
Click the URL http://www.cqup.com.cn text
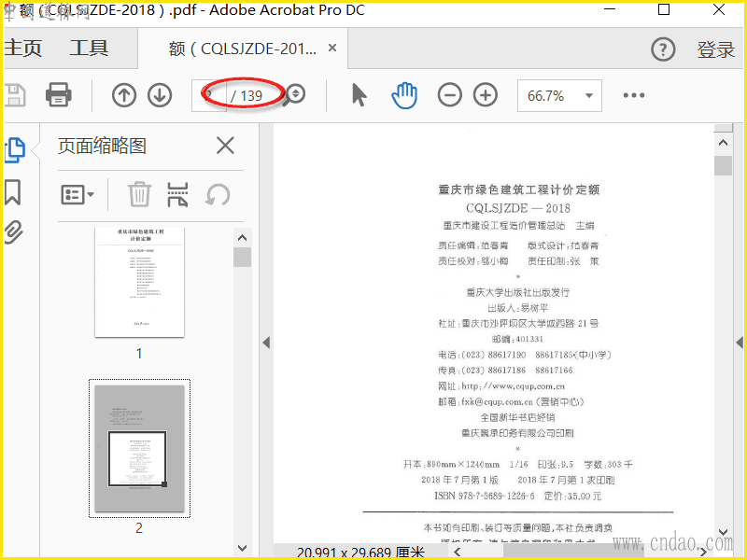[x=513, y=386]
